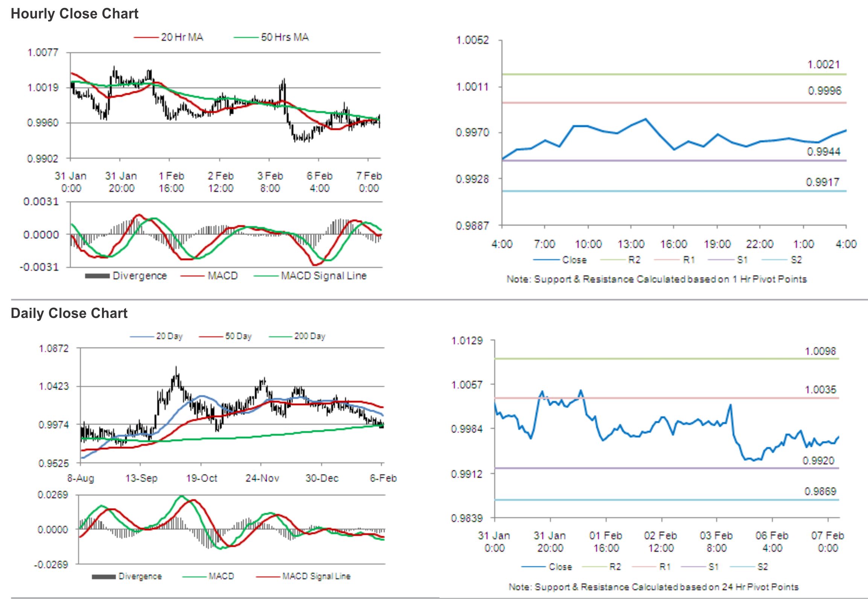Click the '2 Feb 12:00' date label

point(220,182)
